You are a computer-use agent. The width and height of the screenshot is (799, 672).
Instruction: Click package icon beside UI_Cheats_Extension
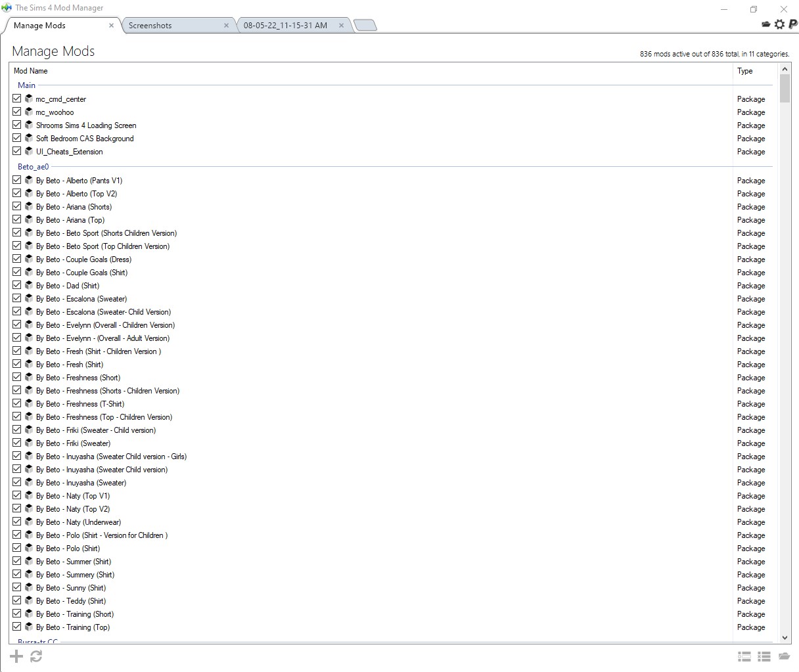29,151
